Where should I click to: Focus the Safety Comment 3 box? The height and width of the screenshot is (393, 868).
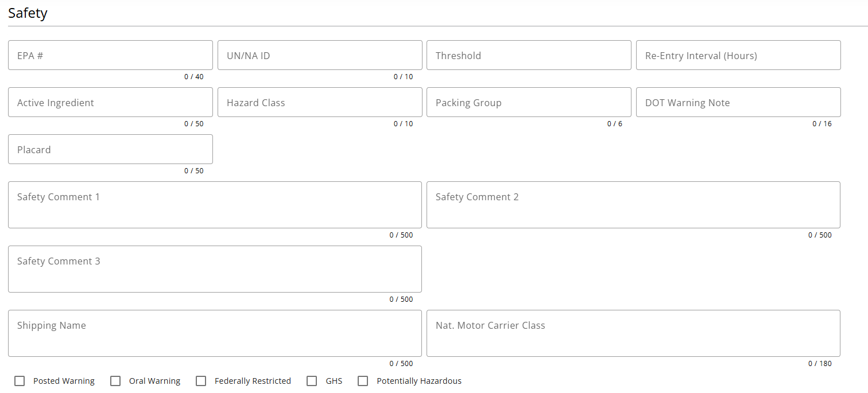(215, 269)
